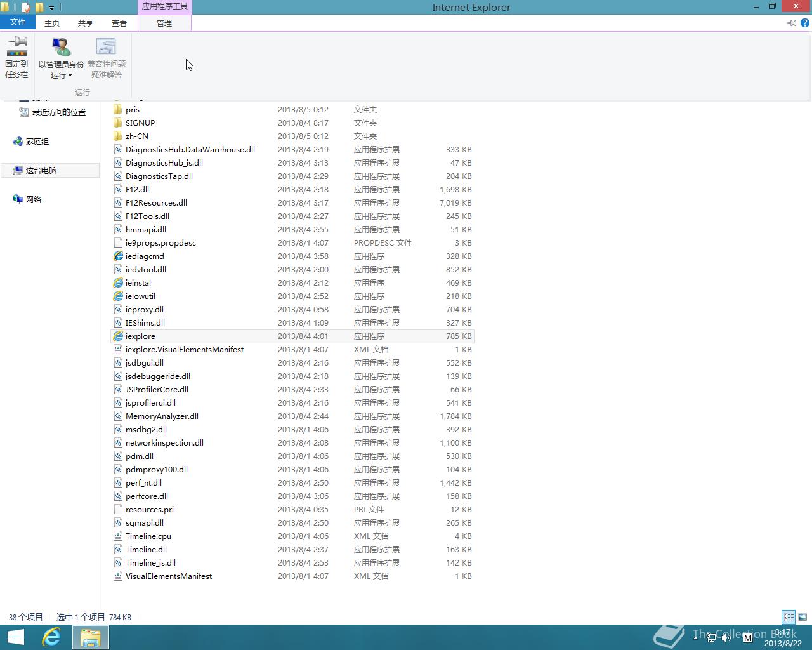Screen dimensions: 812x650
Task: Switch to large icons view in status bar
Action: (x=802, y=617)
